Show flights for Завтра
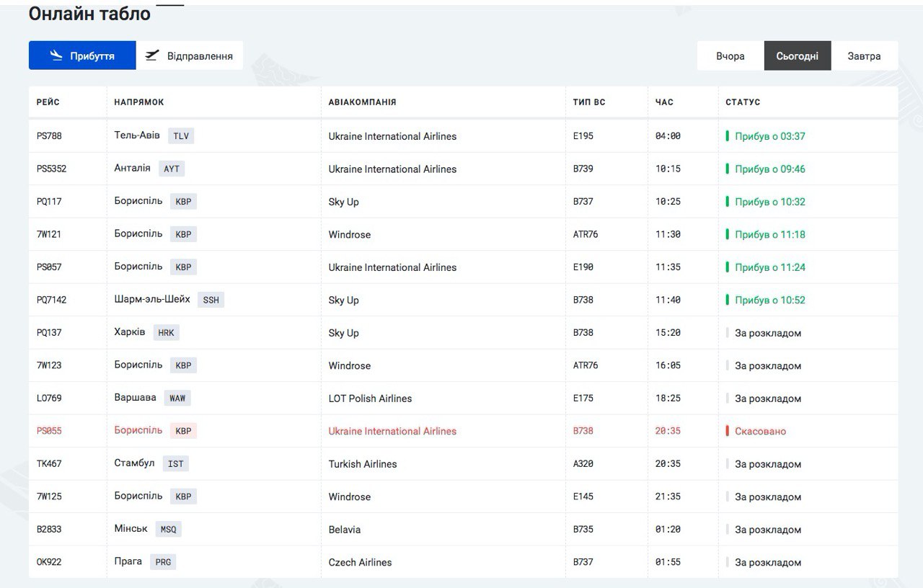The height and width of the screenshot is (588, 923). [x=864, y=55]
